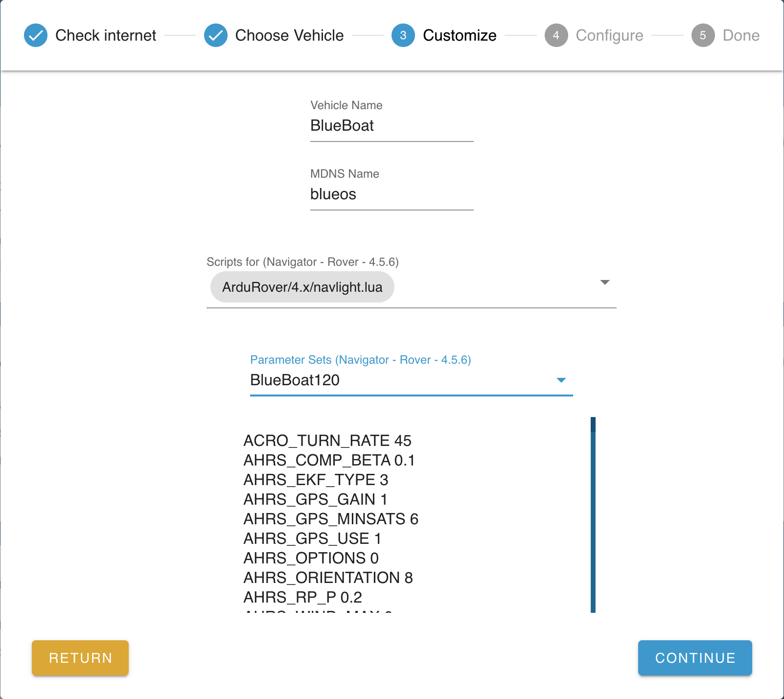Click the ACRO_TURN_RATE 45 parameter line
Viewport: 784px width, 699px height.
[x=327, y=441]
